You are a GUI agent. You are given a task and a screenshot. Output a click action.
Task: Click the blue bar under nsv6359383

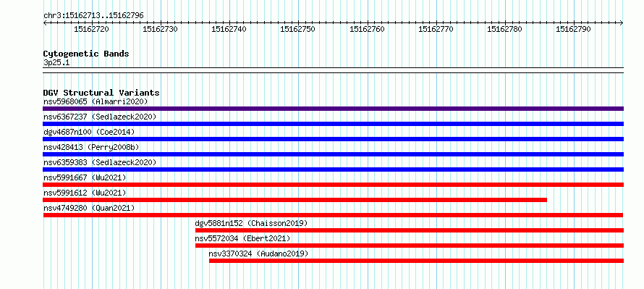[x=333, y=169]
